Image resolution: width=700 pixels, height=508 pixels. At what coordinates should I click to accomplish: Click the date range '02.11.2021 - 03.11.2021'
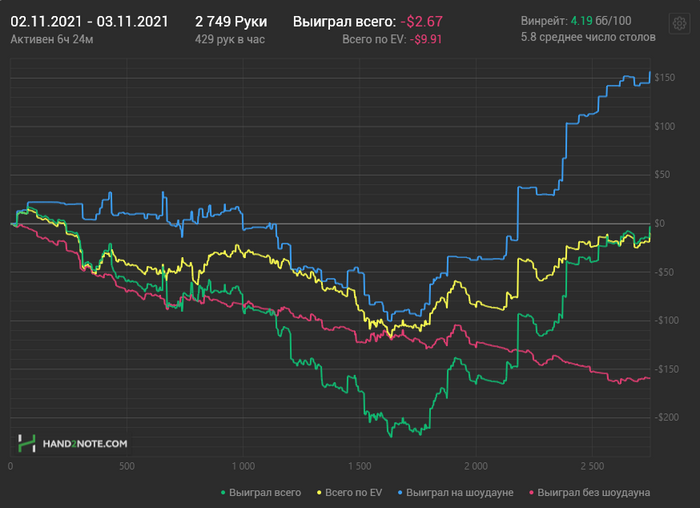coord(89,21)
